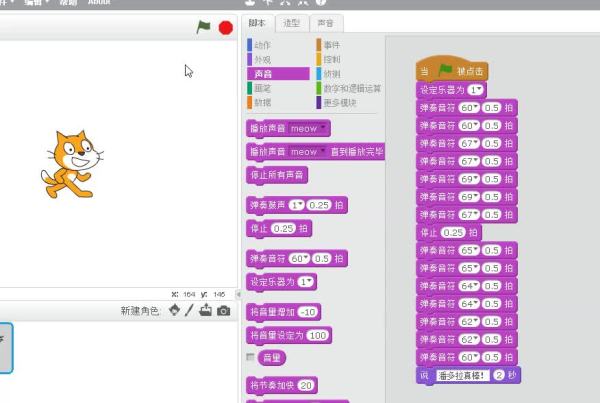Edit the -10 field in 将音量增加 block
Screen dimensions: 600x403
308,312
